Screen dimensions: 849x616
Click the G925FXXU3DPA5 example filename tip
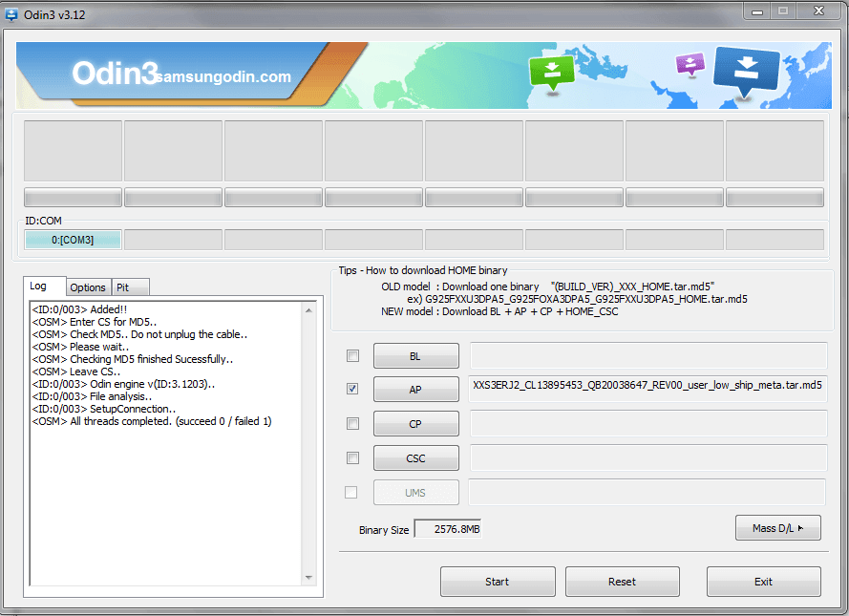coord(577,299)
